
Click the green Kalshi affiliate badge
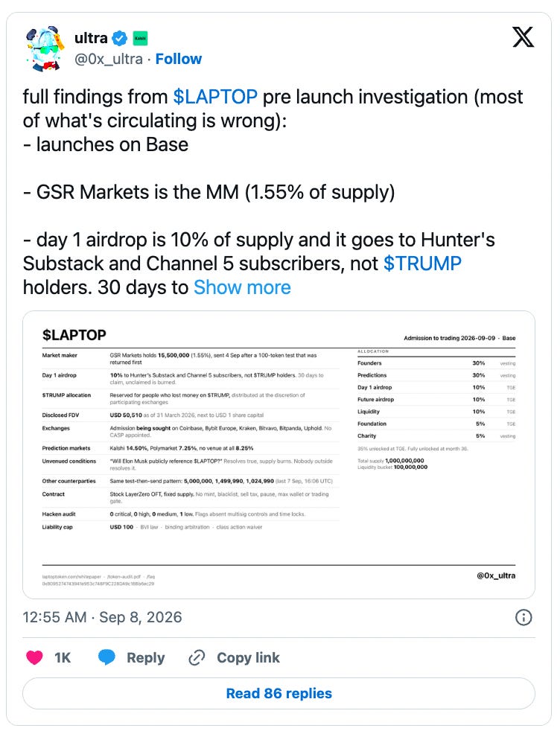(140, 38)
